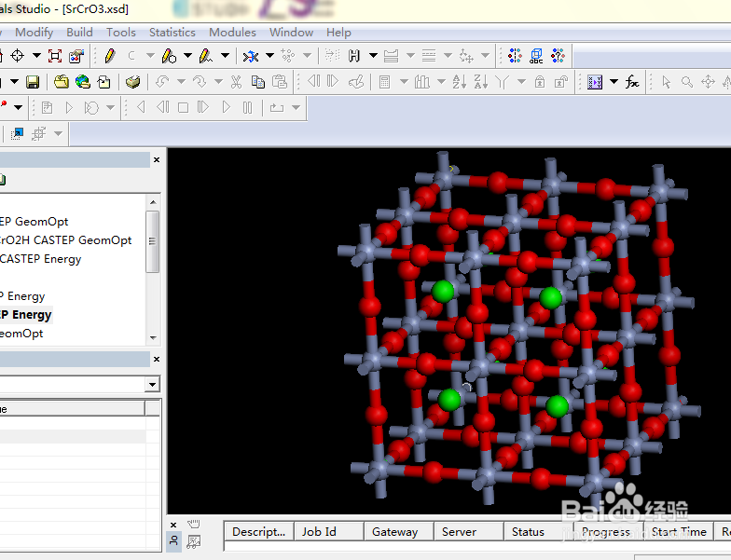
Task: Open the Modify menu
Action: [34, 33]
